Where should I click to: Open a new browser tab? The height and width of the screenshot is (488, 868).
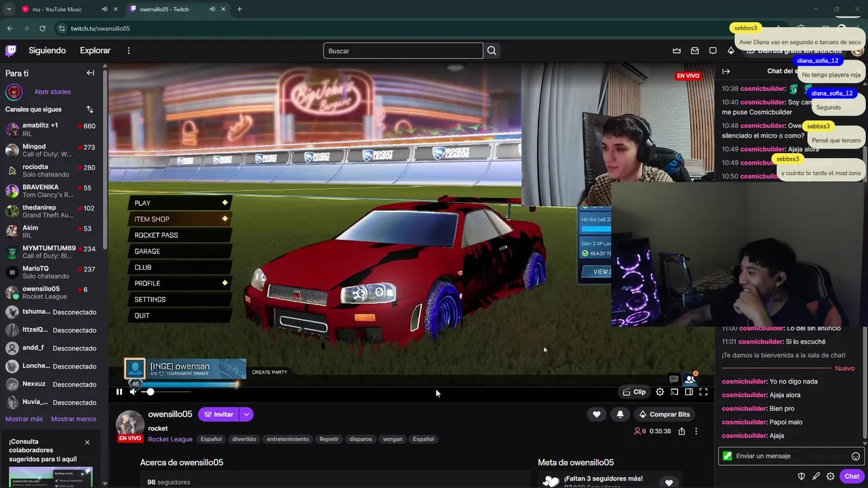239,9
